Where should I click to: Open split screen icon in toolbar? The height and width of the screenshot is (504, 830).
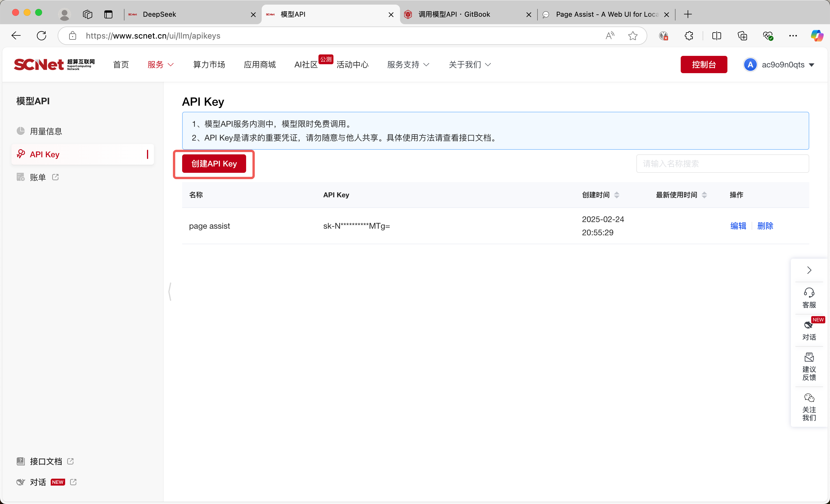[x=717, y=36]
